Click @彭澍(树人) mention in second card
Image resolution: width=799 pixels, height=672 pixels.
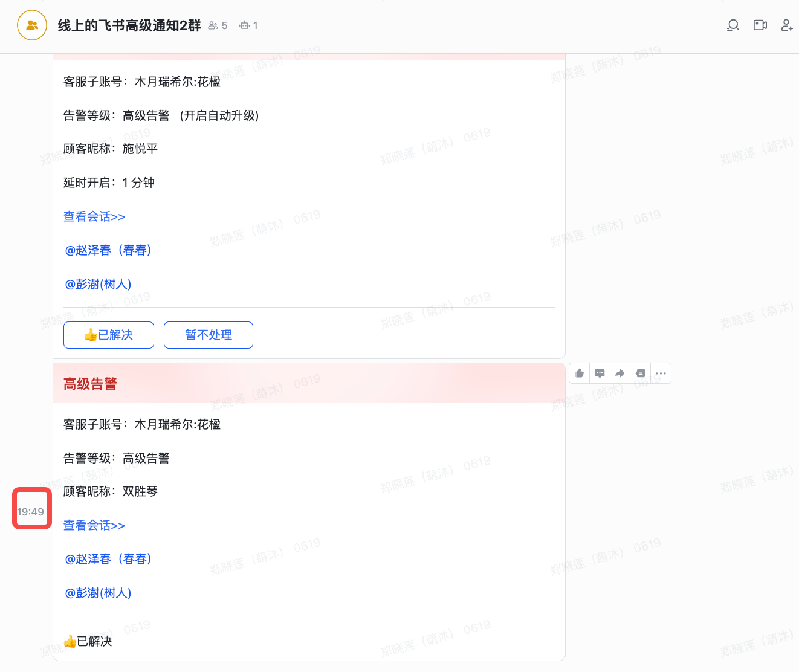click(x=98, y=593)
